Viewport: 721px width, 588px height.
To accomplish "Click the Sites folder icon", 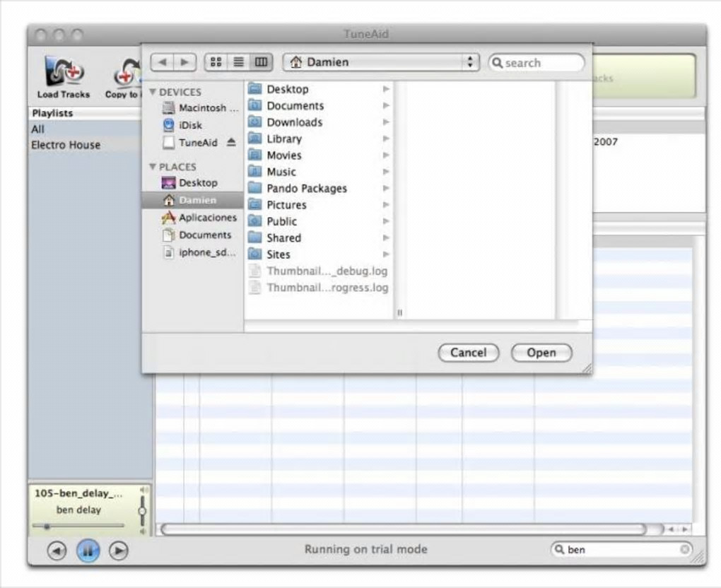I will pos(254,254).
